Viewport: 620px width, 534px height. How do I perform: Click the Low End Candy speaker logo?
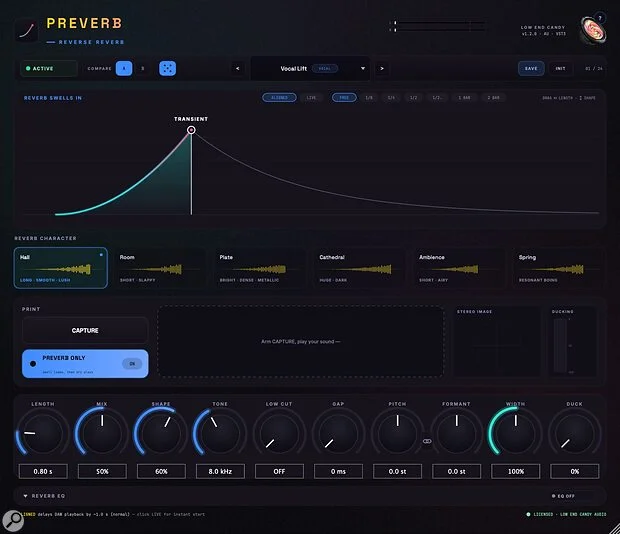pyautogui.click(x=592, y=30)
